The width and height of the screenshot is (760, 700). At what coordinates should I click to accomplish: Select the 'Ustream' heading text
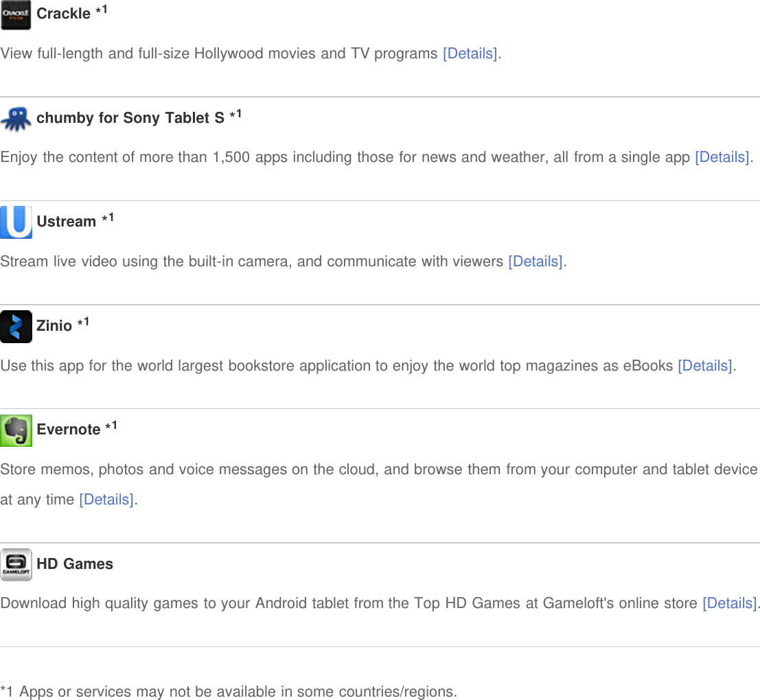click(x=67, y=222)
